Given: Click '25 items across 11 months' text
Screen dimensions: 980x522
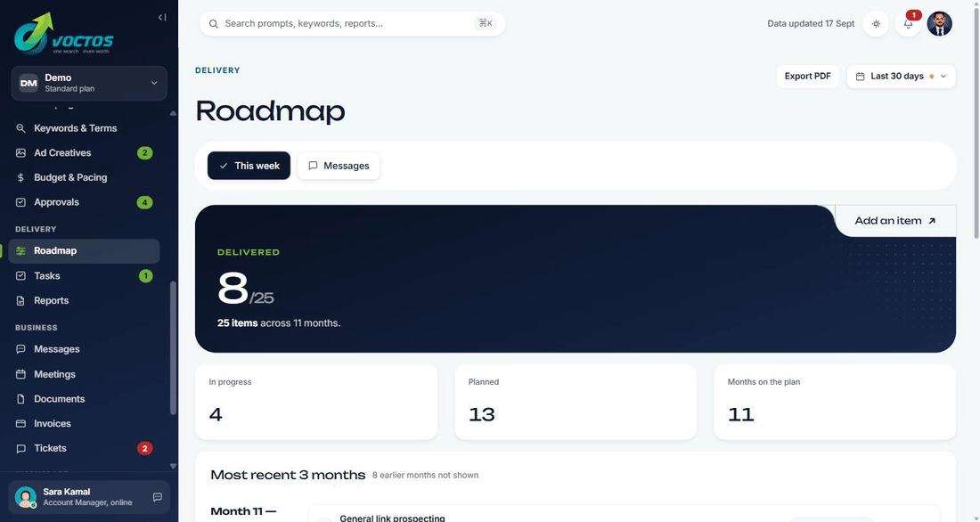Looking at the screenshot, I should 279,323.
